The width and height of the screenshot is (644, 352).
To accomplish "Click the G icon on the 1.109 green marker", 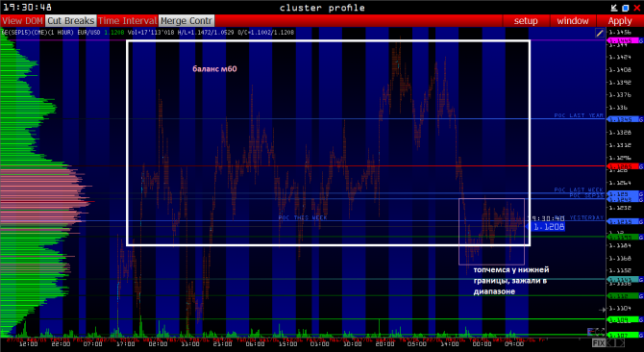I will point(641,319).
